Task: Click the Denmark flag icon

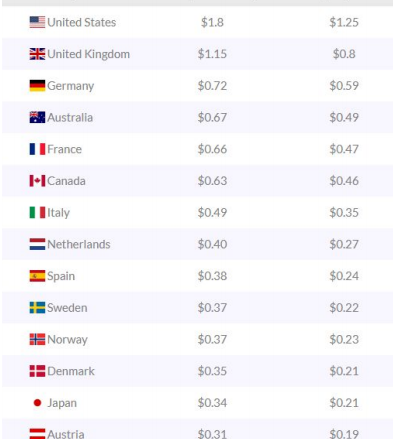Action: tap(37, 371)
